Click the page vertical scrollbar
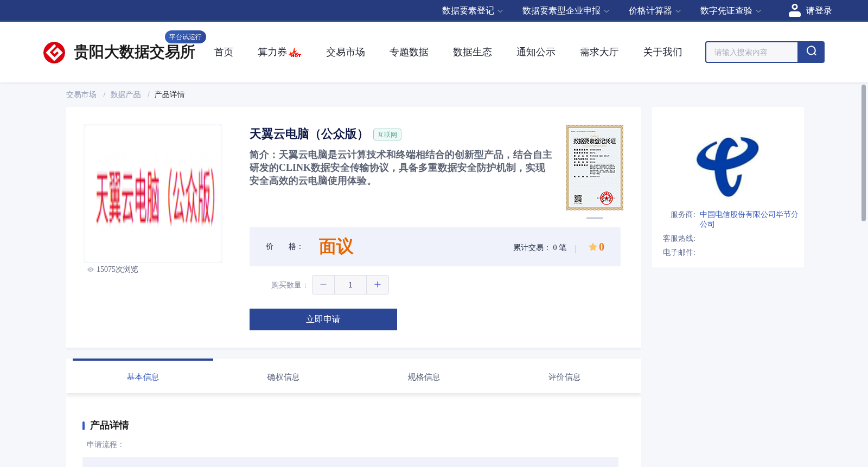Image resolution: width=868 pixels, height=467 pixels. [x=864, y=153]
